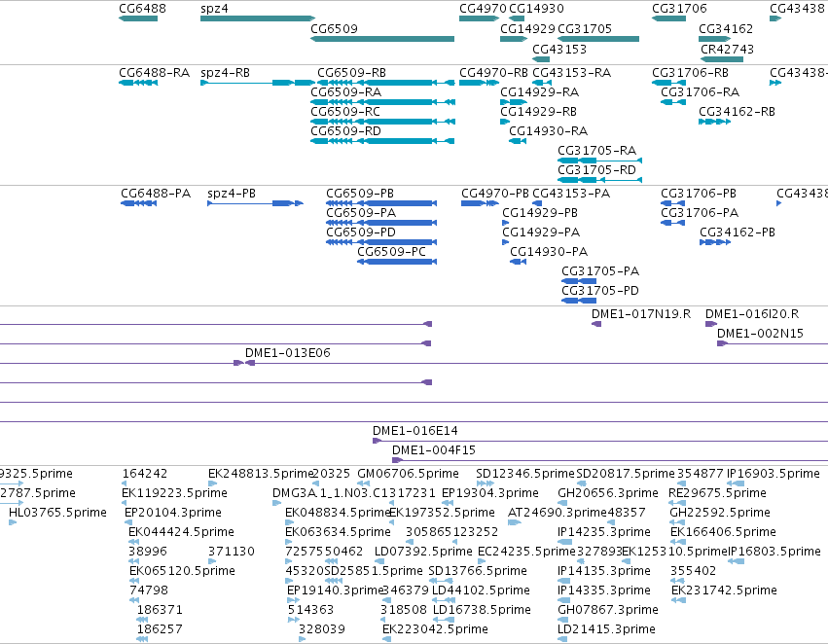The image size is (828, 644).
Task: Select the CG4970 gene arrow
Action: point(479,18)
